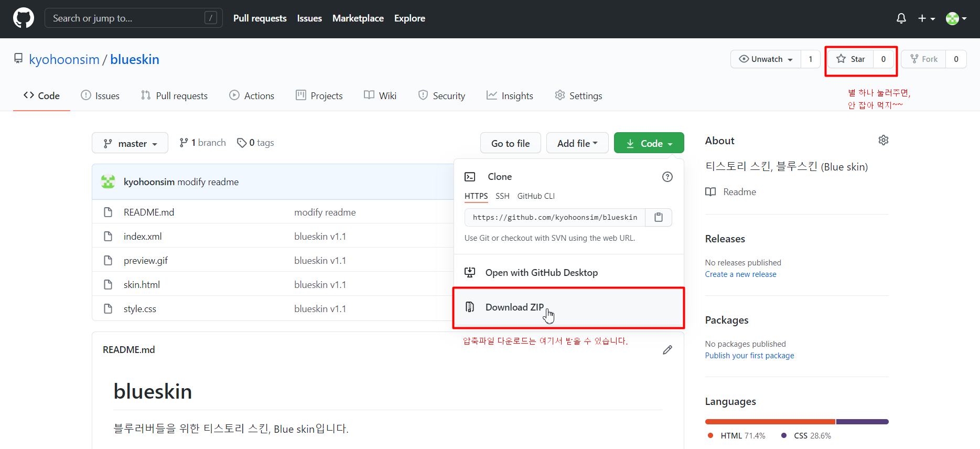Open Clone help question mark icon
The width and height of the screenshot is (980, 449).
pyautogui.click(x=667, y=177)
